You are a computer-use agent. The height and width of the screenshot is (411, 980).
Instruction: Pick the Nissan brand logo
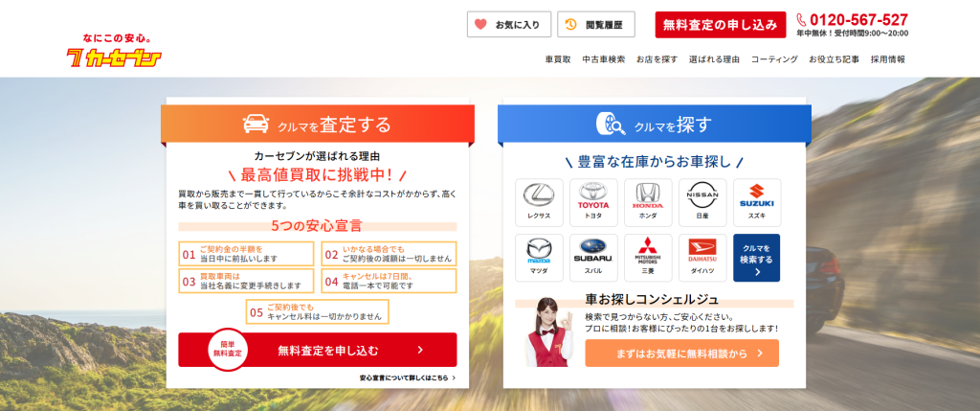click(702, 202)
